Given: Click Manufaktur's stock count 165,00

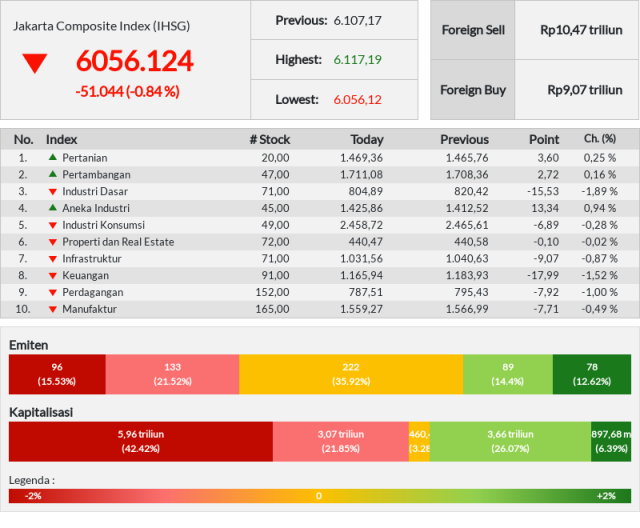Looking at the screenshot, I should [x=272, y=309].
